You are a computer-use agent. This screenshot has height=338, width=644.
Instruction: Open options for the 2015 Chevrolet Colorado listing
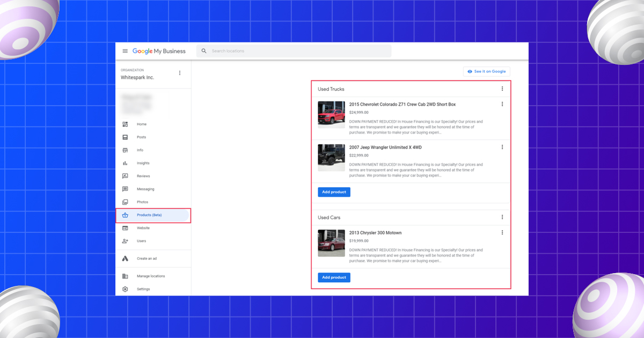502,104
